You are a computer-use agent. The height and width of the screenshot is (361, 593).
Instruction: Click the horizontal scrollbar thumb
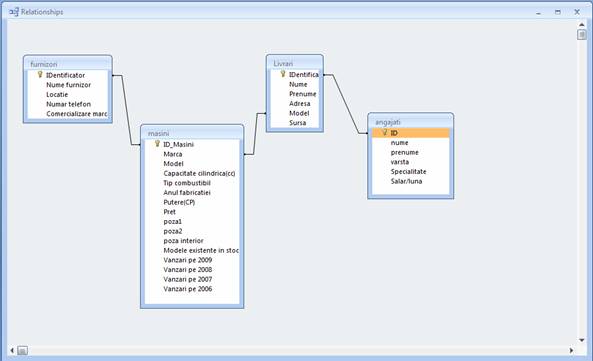pyautogui.click(x=22, y=351)
